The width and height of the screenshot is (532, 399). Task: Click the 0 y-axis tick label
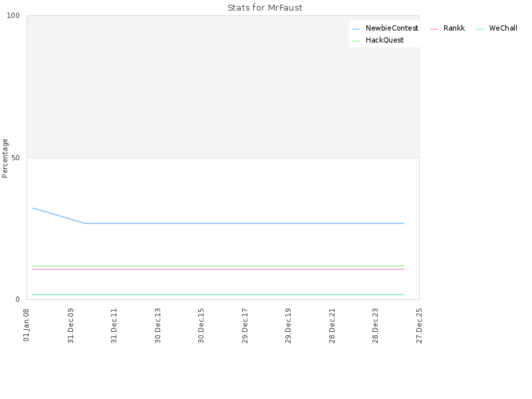coord(18,300)
